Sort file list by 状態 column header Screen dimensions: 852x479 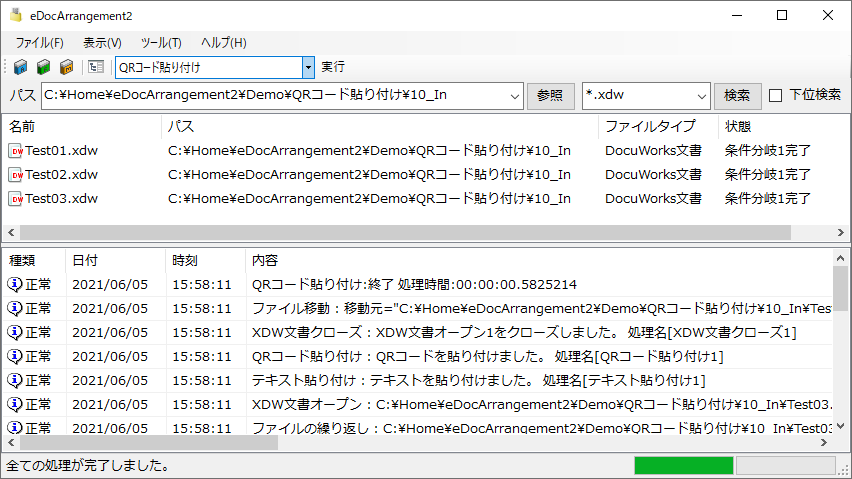point(782,127)
